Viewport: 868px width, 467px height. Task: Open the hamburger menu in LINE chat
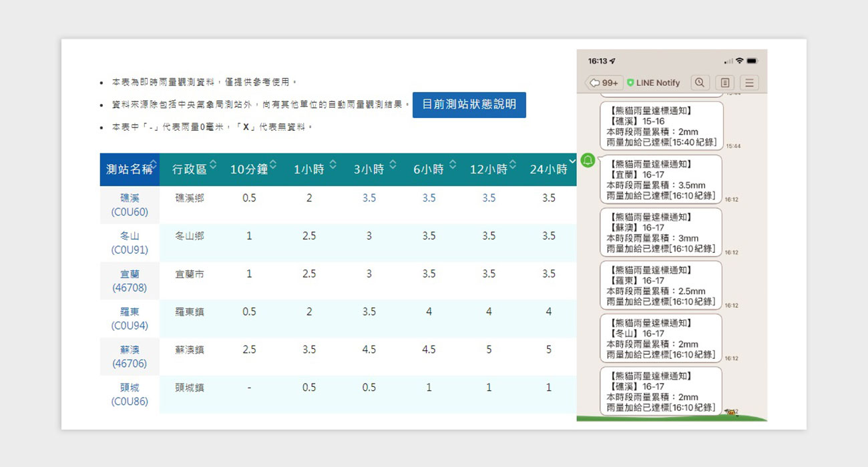[x=749, y=83]
